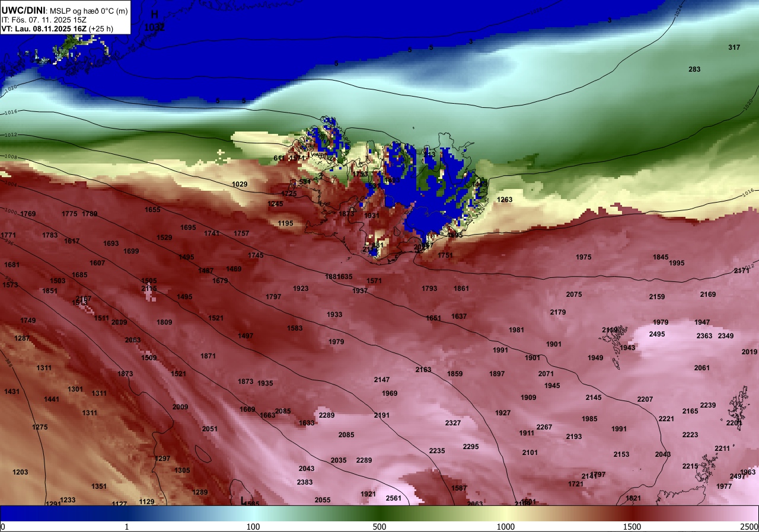
Task: Click the 2179 height value
Action: point(558,312)
